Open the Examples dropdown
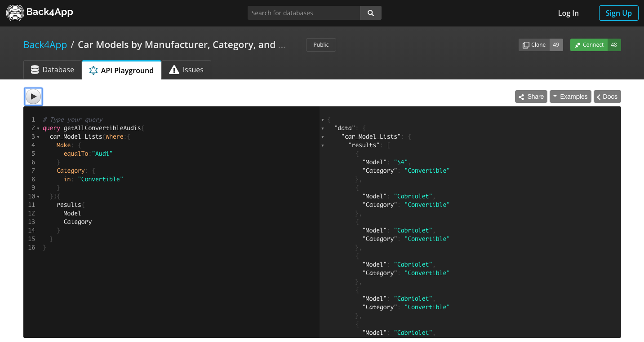This screenshot has height=342, width=644. [x=570, y=96]
